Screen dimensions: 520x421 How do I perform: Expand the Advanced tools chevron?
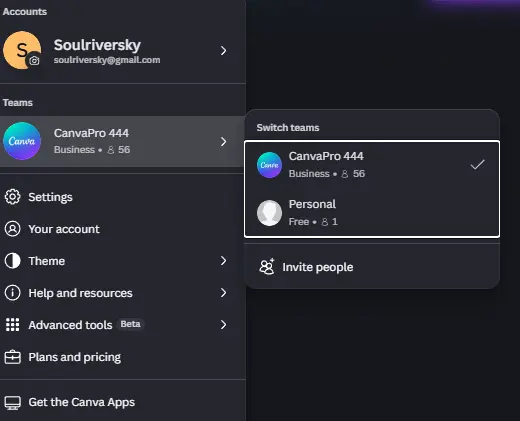pyautogui.click(x=223, y=325)
